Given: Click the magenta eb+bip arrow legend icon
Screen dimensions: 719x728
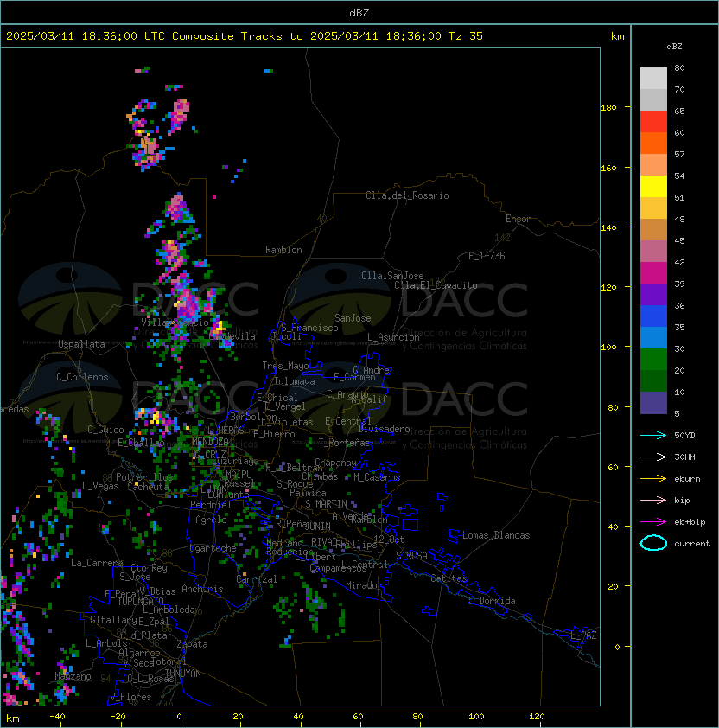Looking at the screenshot, I should (653, 522).
